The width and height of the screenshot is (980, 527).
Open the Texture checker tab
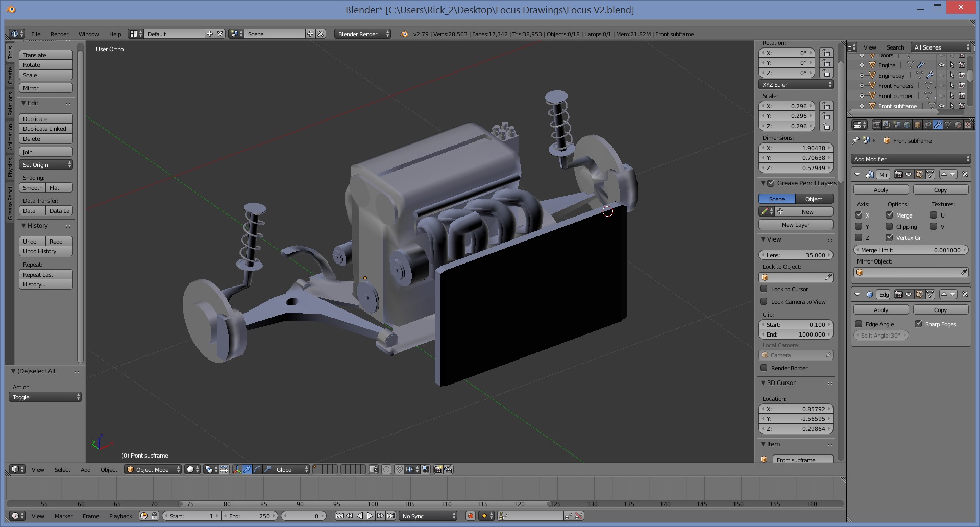(x=968, y=125)
